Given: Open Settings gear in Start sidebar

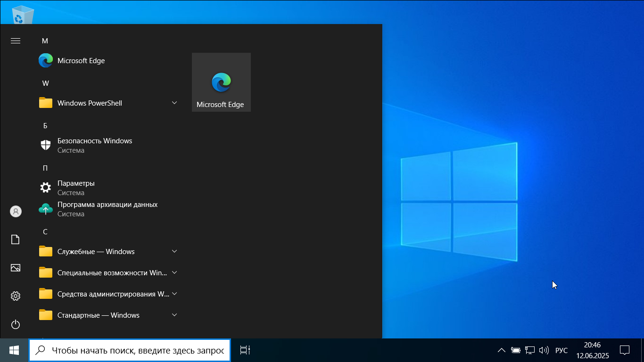Looking at the screenshot, I should [16, 296].
